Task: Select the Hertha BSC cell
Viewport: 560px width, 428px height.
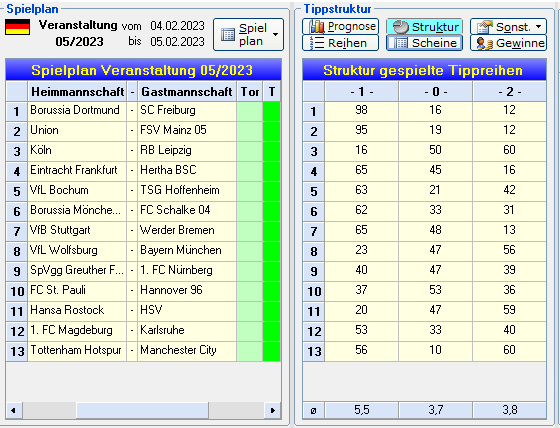Action: [x=187, y=171]
